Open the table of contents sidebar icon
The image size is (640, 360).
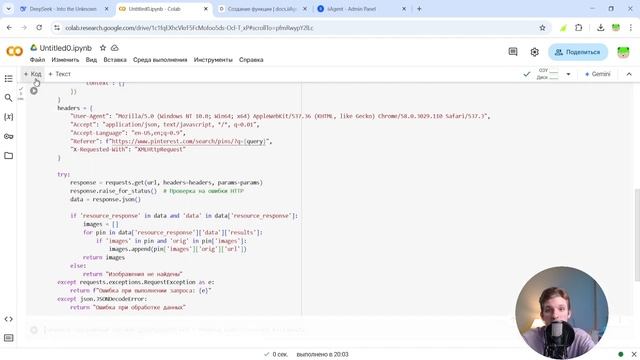(x=9, y=78)
